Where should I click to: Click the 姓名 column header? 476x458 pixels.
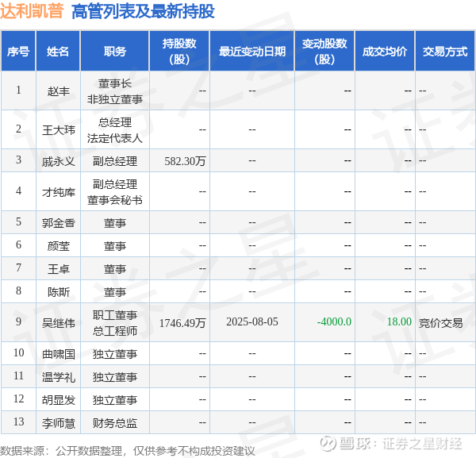[58, 51]
